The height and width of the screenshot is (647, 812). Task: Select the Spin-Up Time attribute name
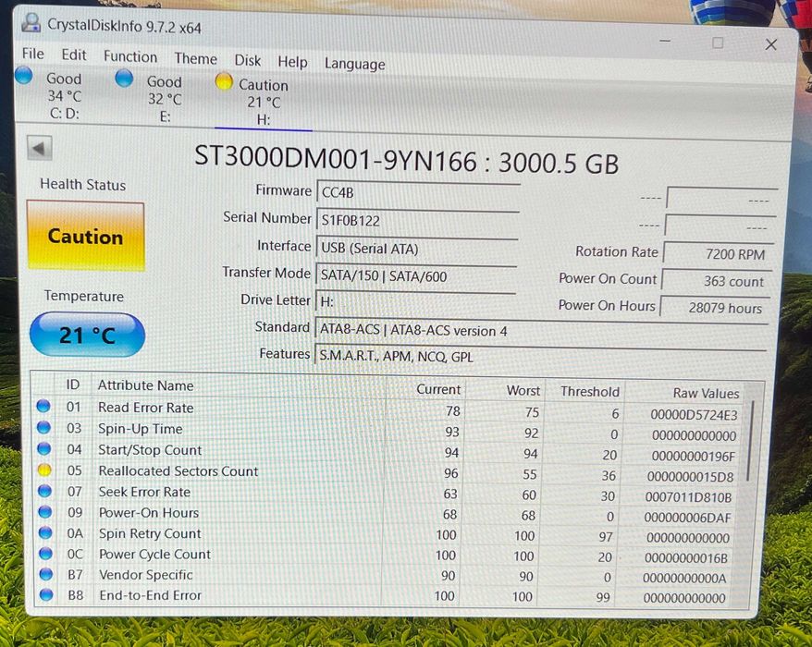pyautogui.click(x=141, y=429)
